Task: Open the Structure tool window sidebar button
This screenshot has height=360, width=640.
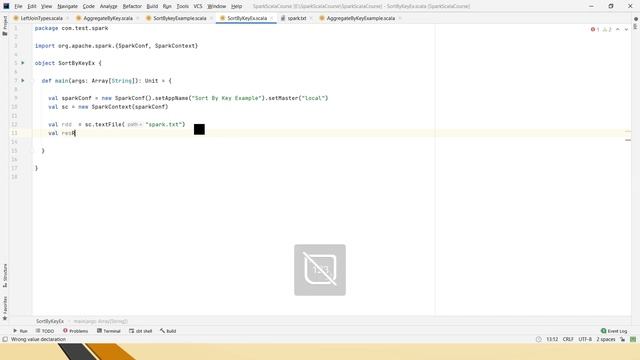Action: [x=5, y=276]
